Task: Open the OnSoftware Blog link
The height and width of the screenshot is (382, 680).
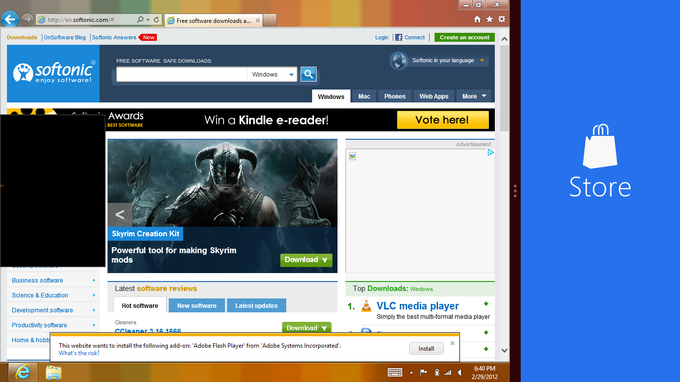Action: point(65,37)
